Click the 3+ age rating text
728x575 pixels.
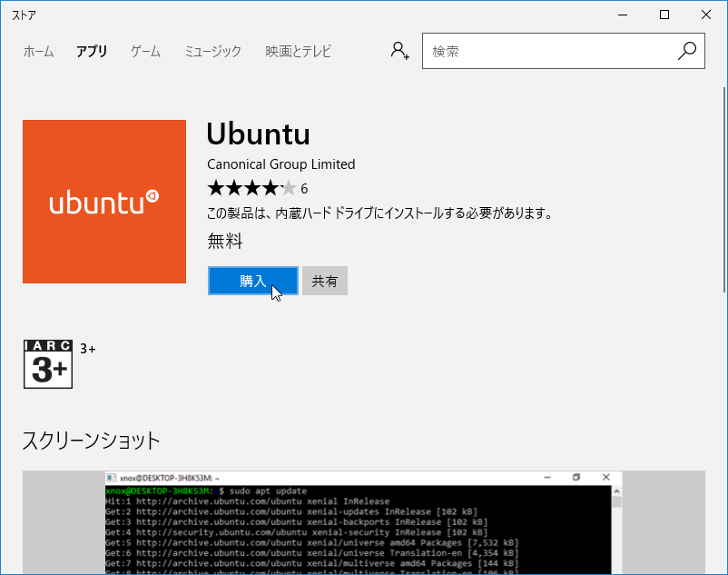88,349
